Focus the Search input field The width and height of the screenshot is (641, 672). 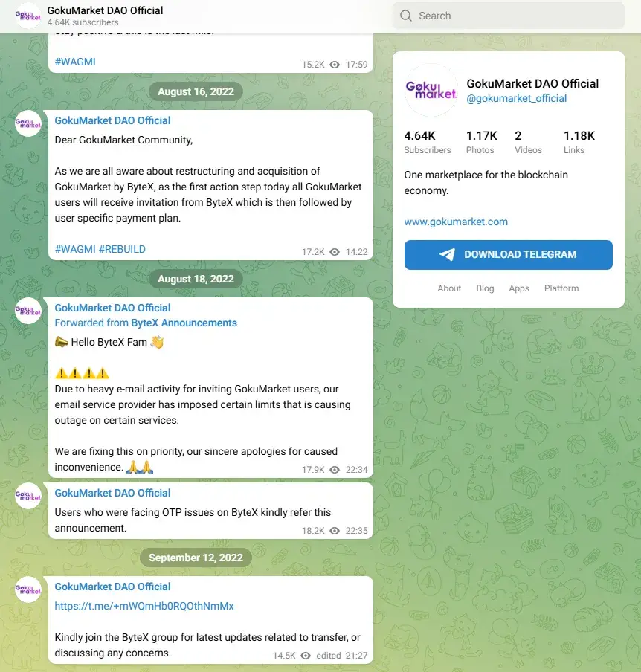pyautogui.click(x=508, y=16)
